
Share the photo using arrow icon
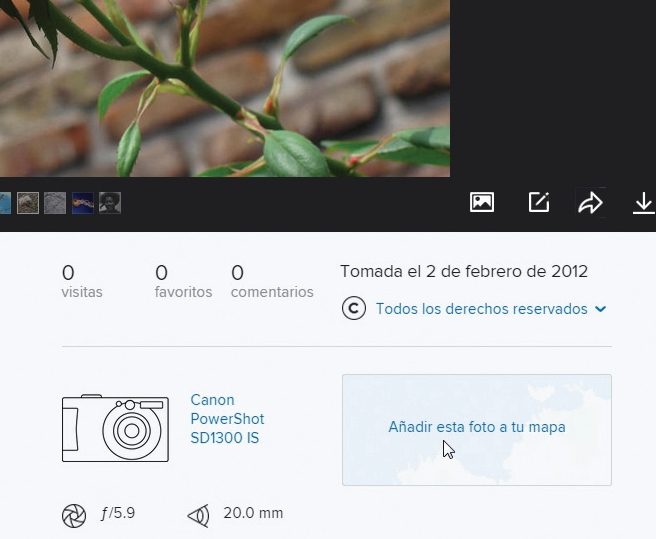point(590,203)
